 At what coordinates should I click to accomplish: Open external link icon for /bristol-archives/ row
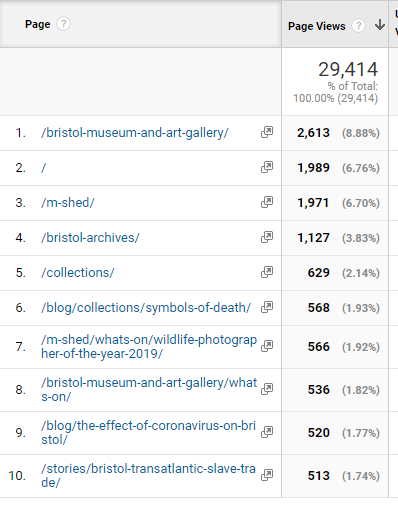pyautogui.click(x=267, y=237)
